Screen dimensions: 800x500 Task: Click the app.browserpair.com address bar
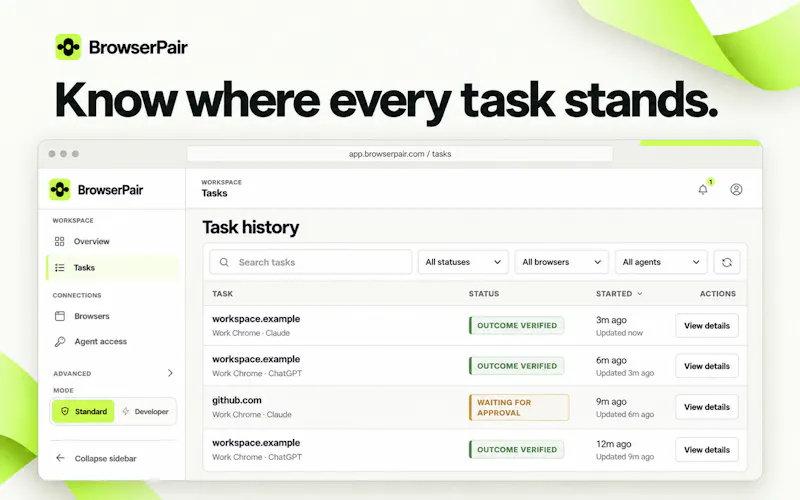(399, 154)
